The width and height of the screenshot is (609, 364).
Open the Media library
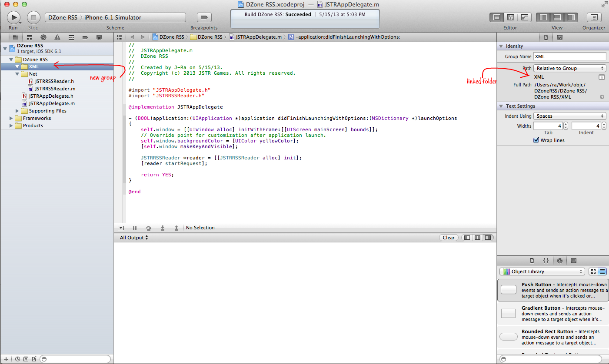573,261
